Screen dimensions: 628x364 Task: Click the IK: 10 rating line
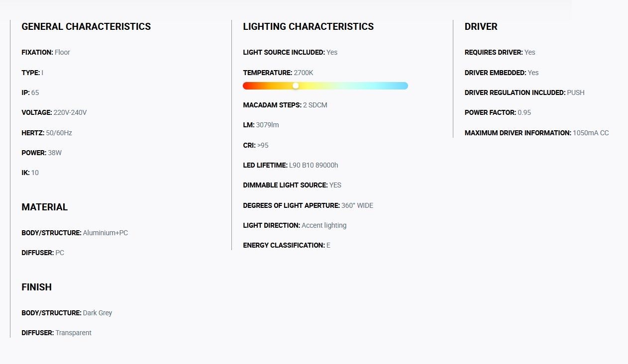click(30, 173)
